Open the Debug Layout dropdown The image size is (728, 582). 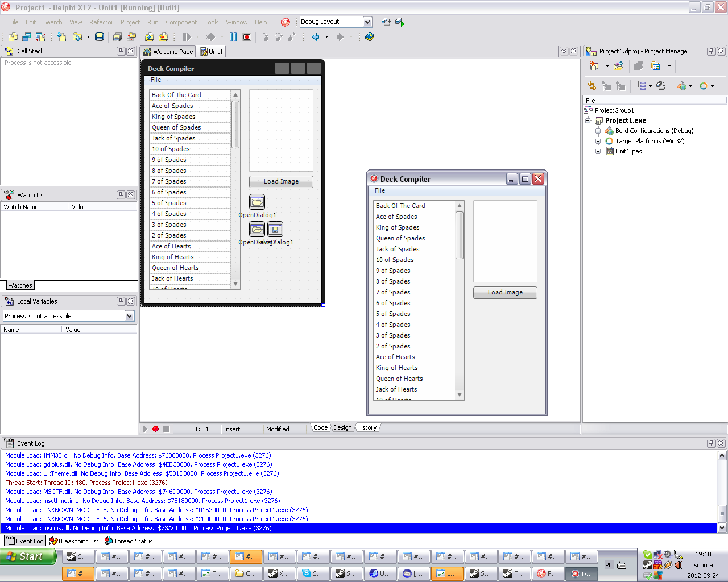pyautogui.click(x=367, y=22)
